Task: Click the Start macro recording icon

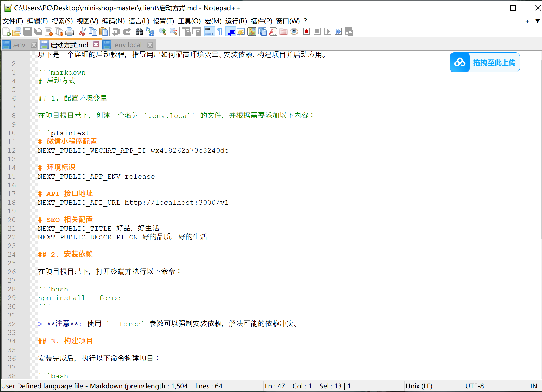Action: pyautogui.click(x=307, y=32)
